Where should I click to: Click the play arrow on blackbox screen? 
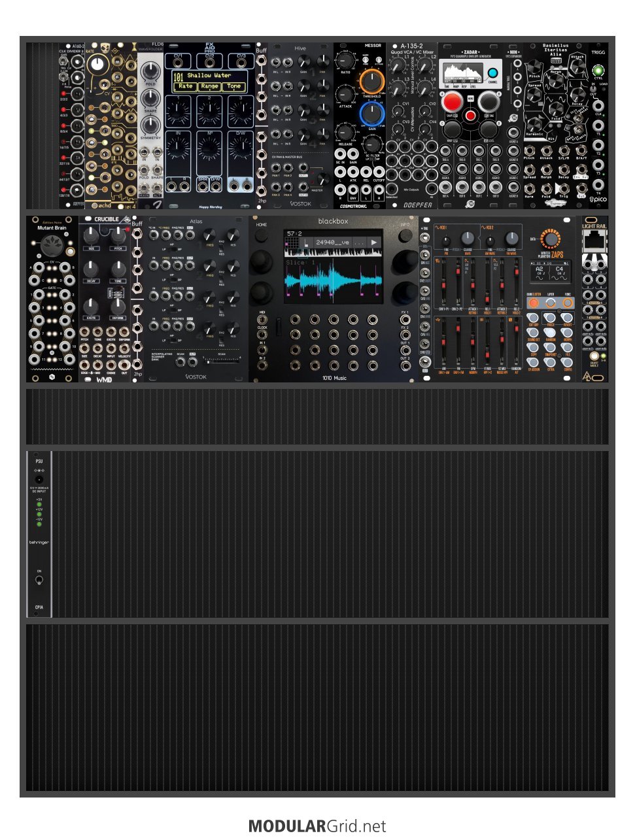click(x=374, y=243)
